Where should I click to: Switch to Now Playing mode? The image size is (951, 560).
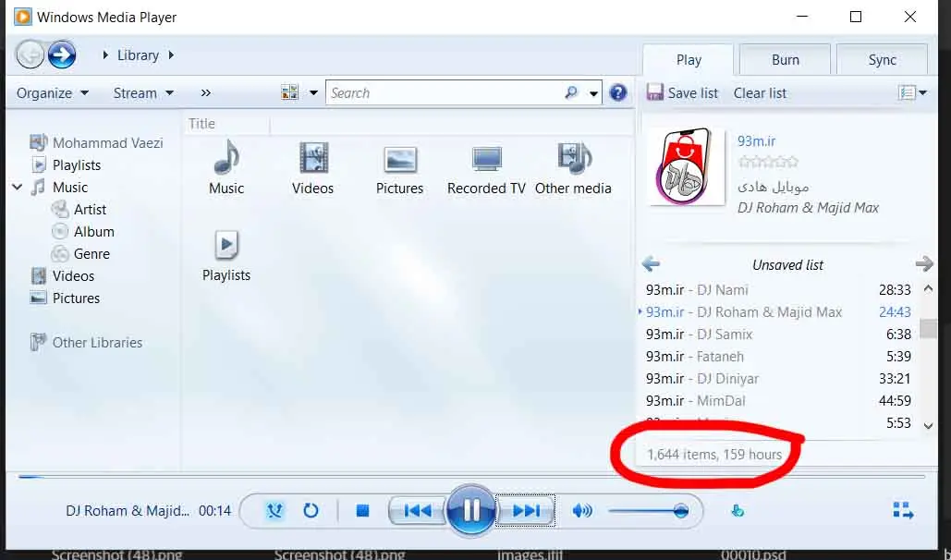coord(903,510)
